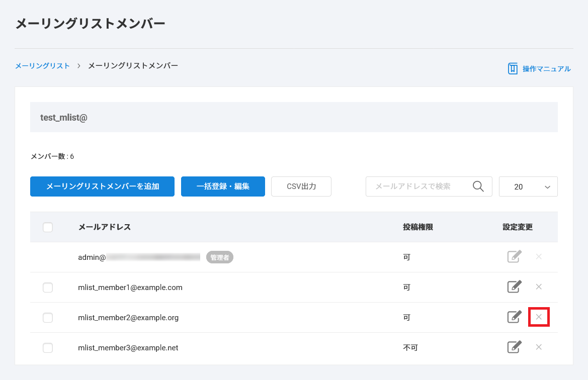Open the 操作マニュアル link text
Image resolution: width=588 pixels, height=380 pixels.
click(x=546, y=69)
